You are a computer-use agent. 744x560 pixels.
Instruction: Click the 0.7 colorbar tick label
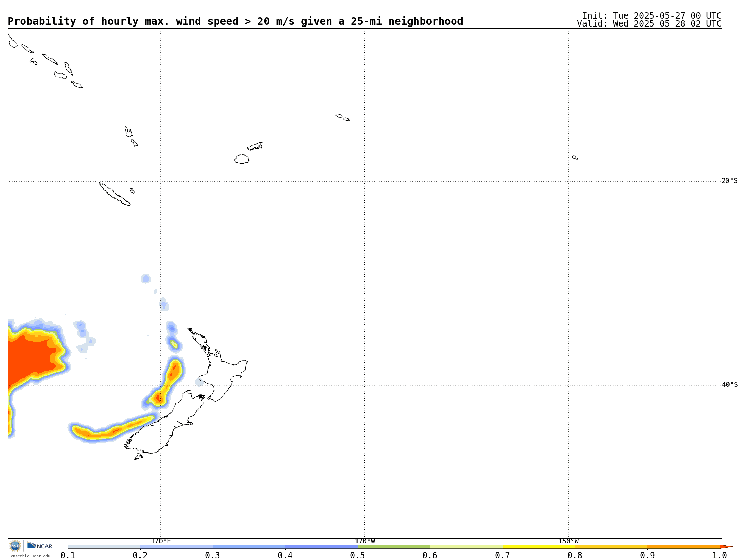pos(503,556)
